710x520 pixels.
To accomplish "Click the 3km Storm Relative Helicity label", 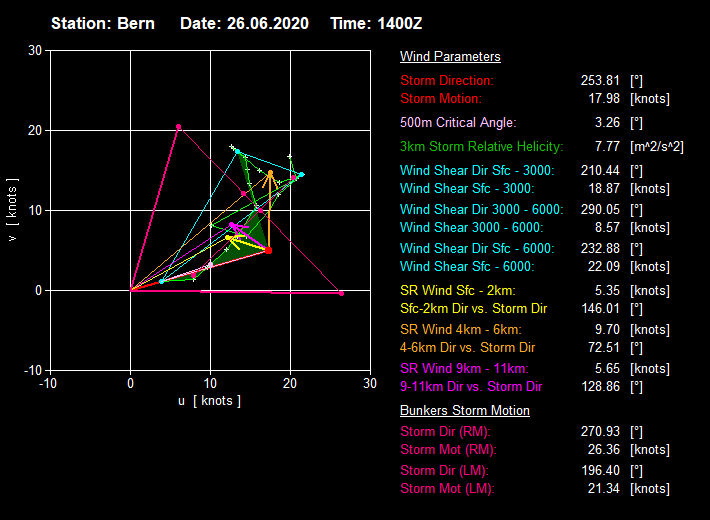I will coord(481,147).
